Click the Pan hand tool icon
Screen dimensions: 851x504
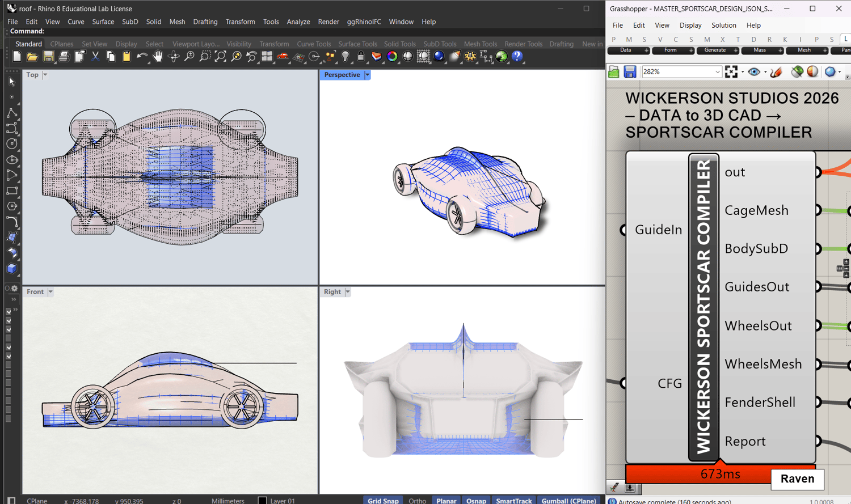pyautogui.click(x=158, y=56)
